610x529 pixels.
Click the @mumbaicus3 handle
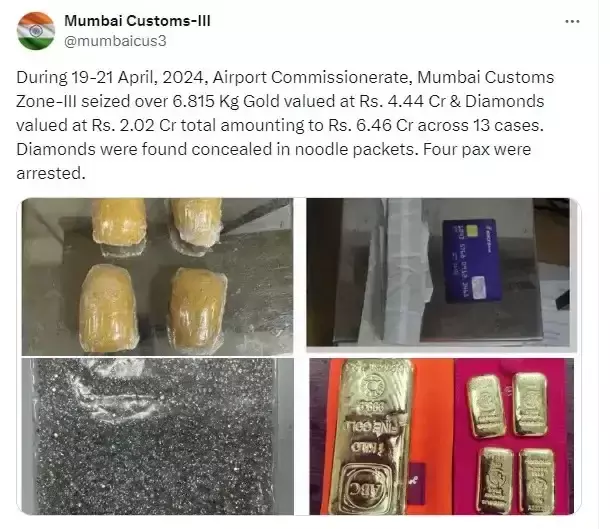115,40
